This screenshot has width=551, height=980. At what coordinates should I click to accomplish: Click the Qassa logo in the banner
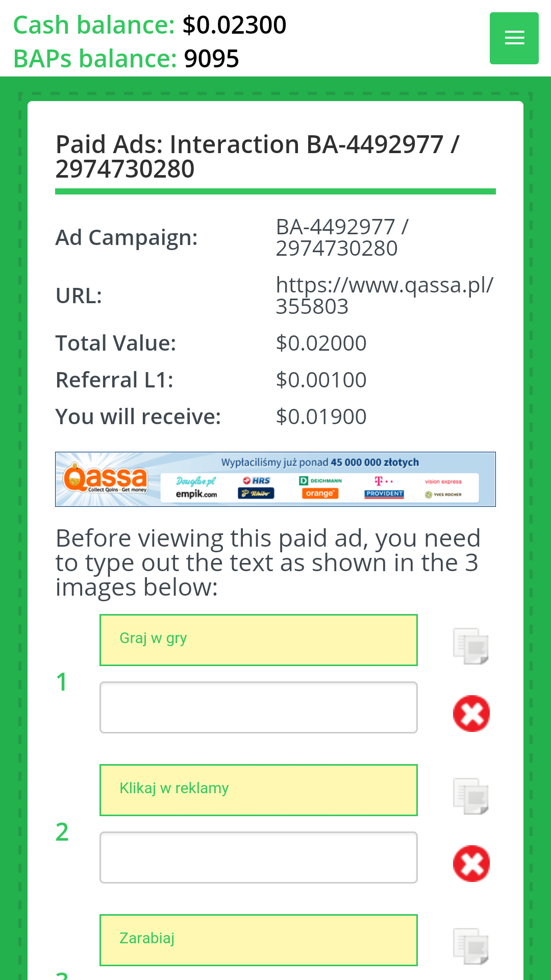106,479
